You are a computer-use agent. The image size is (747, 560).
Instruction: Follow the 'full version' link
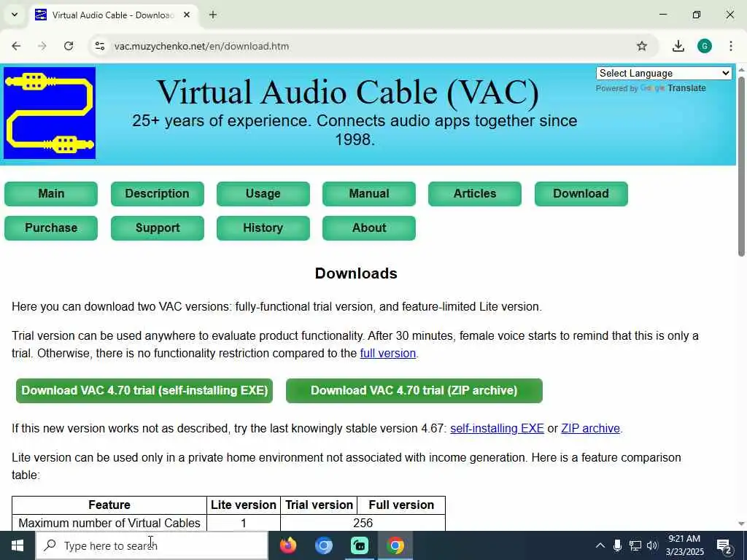point(388,354)
